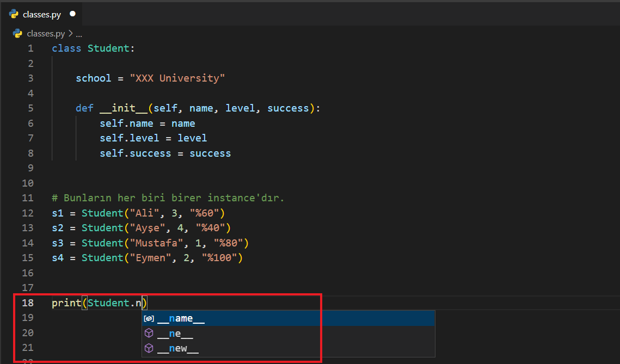The width and height of the screenshot is (620, 364).
Task: Click the variable icon beside __name__
Action: 149,319
